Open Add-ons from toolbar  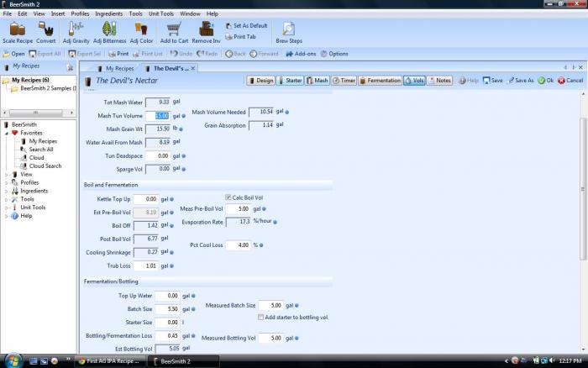tap(301, 54)
